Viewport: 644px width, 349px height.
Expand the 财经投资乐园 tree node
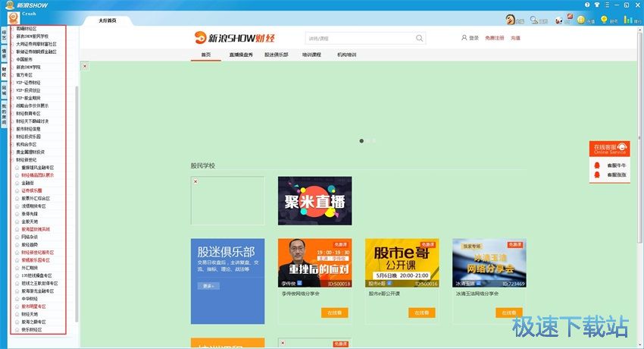(13, 137)
